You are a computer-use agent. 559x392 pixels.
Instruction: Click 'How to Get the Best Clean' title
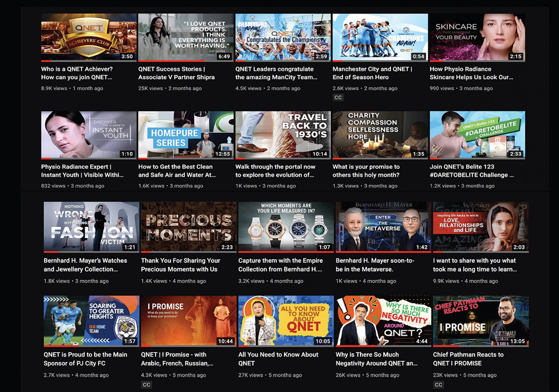click(177, 171)
